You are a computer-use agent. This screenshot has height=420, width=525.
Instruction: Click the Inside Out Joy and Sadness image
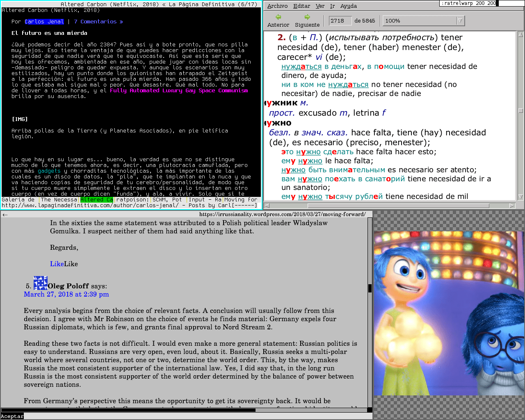(449, 313)
